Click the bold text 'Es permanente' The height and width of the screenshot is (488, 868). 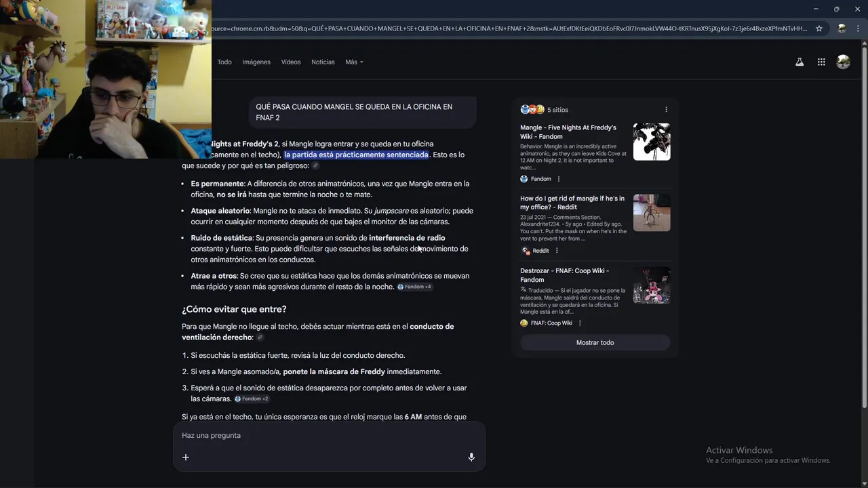tap(217, 184)
